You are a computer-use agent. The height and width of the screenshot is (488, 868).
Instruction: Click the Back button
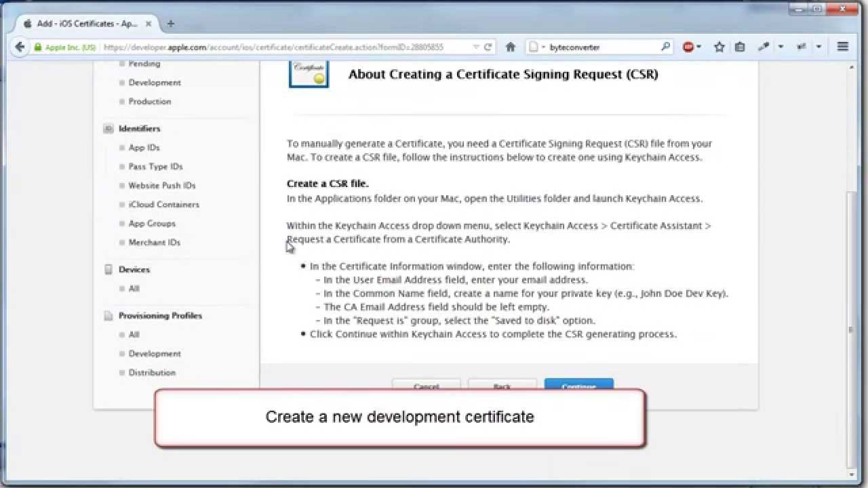(x=502, y=384)
